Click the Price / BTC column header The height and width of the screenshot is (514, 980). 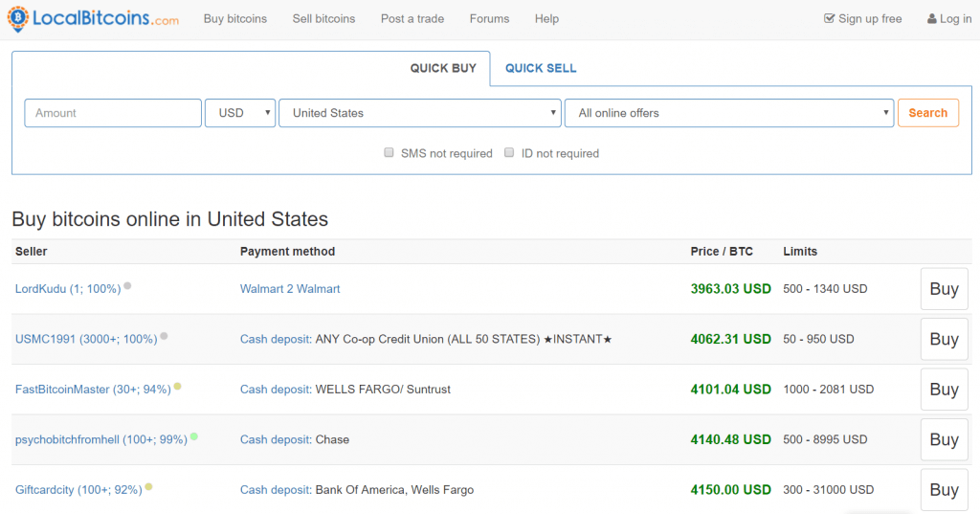[x=722, y=252]
